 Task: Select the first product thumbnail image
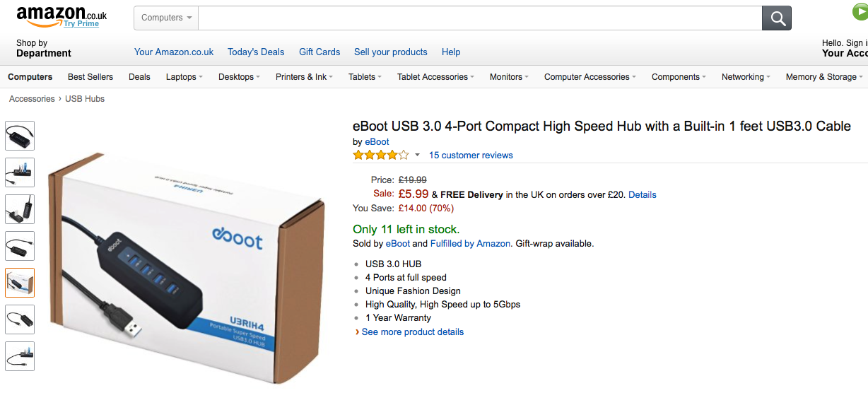(x=20, y=136)
